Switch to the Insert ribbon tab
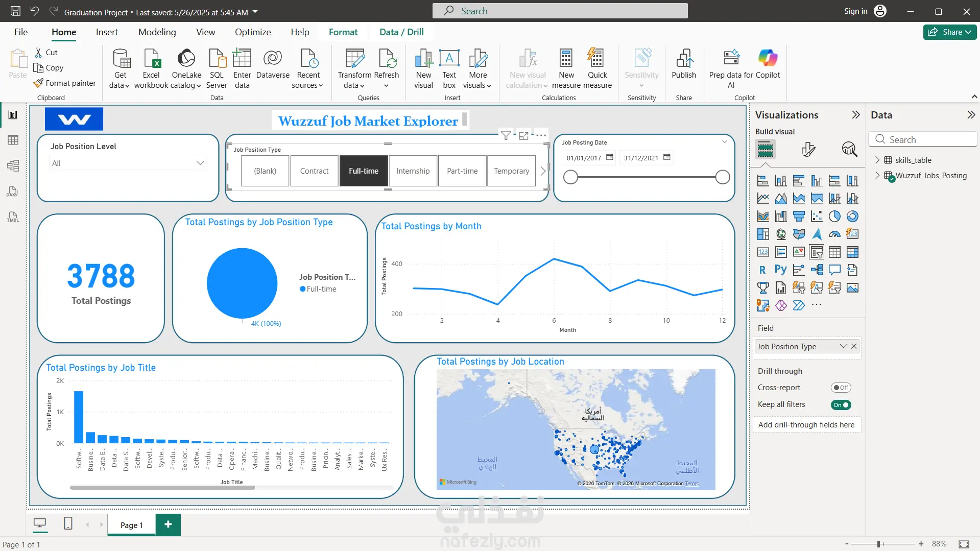The height and width of the screenshot is (551, 980). click(107, 32)
